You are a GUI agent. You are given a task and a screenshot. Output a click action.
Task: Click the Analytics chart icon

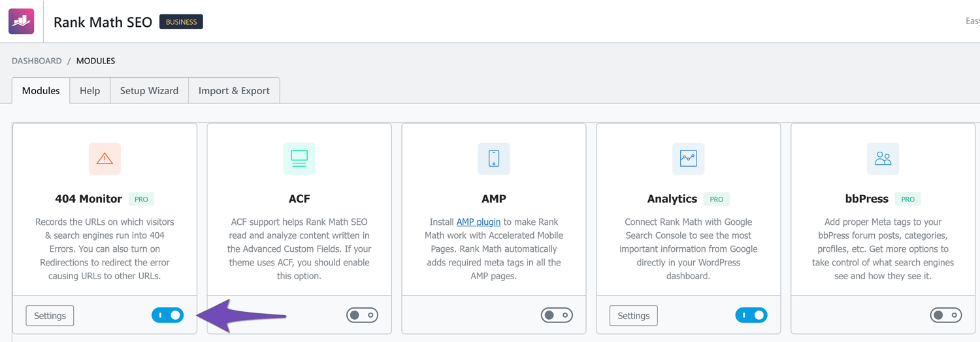pyautogui.click(x=688, y=159)
